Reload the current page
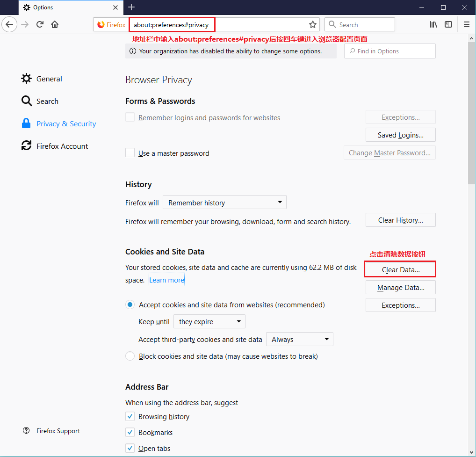The image size is (476, 457). [x=40, y=24]
